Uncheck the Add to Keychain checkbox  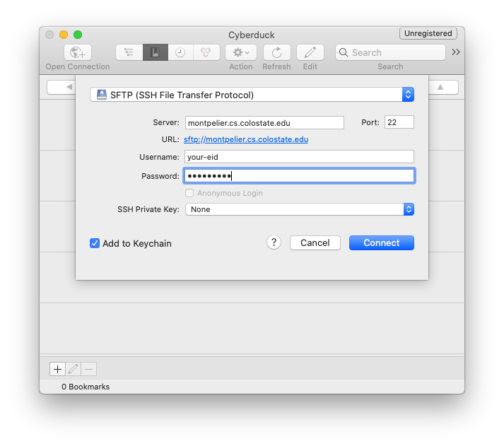coord(95,243)
